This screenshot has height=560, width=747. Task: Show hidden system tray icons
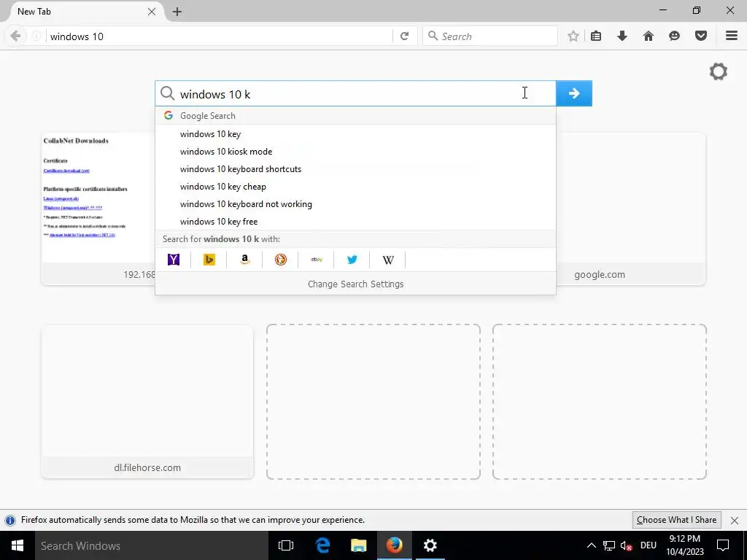coord(591,545)
